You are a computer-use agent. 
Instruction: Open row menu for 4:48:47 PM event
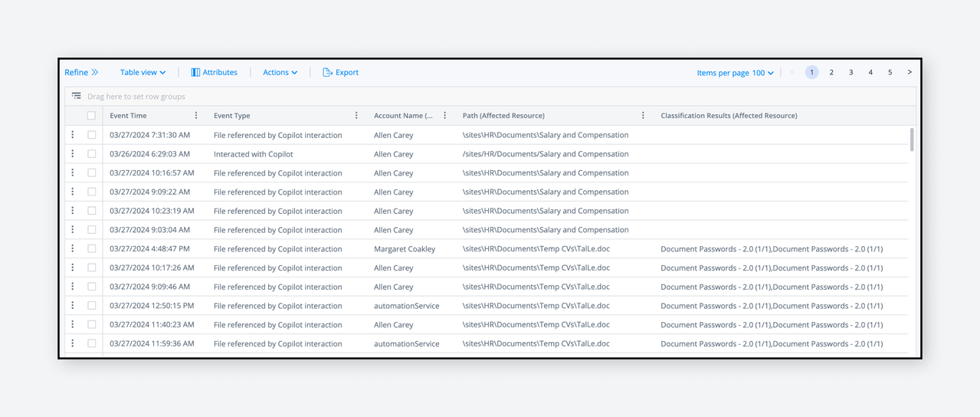click(x=73, y=248)
